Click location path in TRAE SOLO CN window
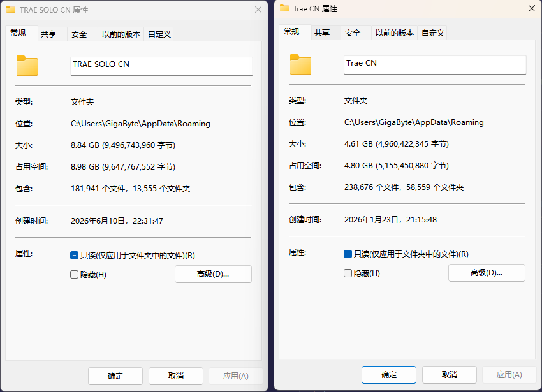The height and width of the screenshot is (392, 542). click(x=140, y=124)
